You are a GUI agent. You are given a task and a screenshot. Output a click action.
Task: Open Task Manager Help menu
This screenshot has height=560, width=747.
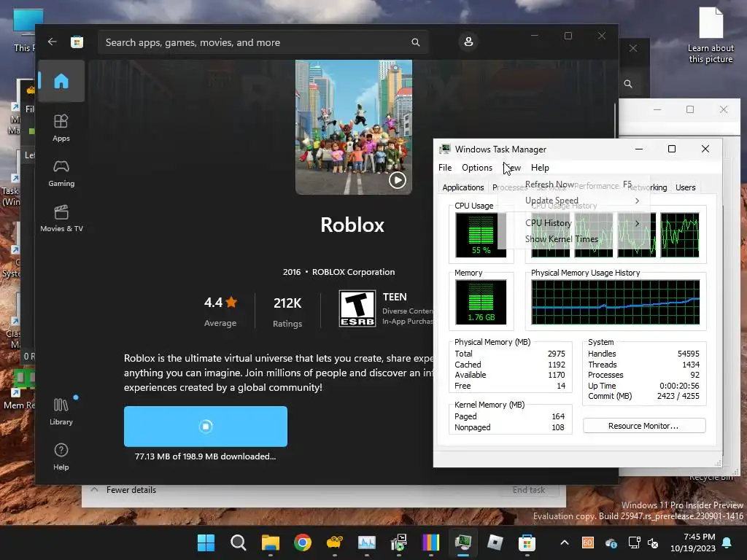pos(540,168)
